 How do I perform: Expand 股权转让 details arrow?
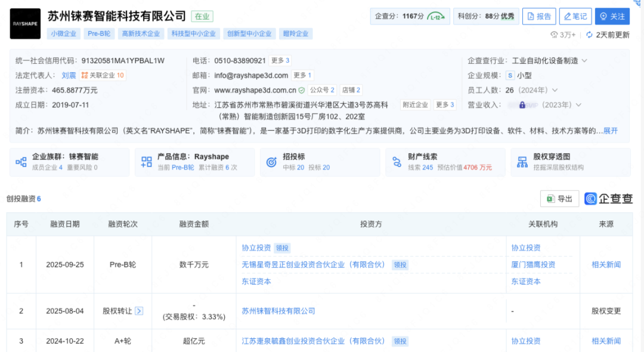click(x=139, y=311)
